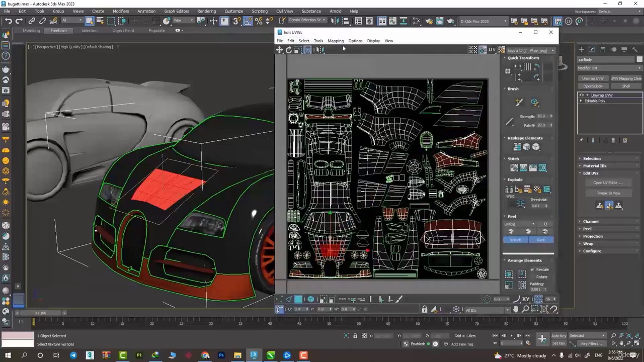Open the Modifier List dropdown
644x362 pixels.
pyautogui.click(x=610, y=68)
